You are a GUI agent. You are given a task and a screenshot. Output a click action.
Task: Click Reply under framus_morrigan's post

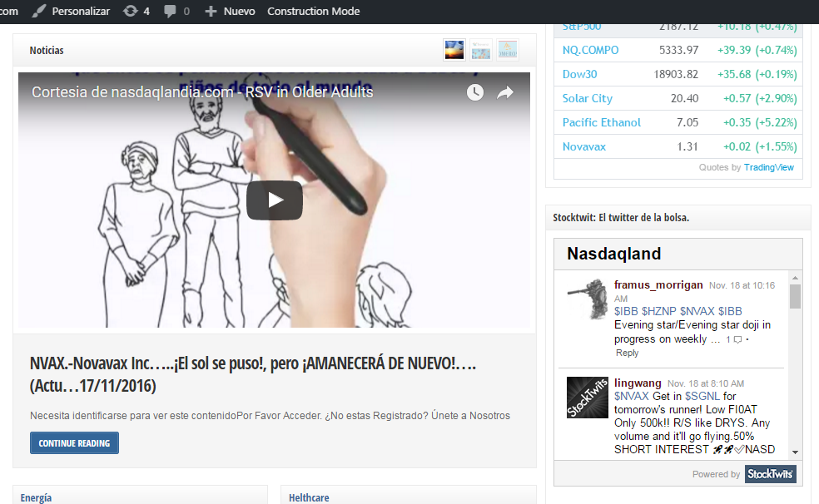click(x=627, y=353)
